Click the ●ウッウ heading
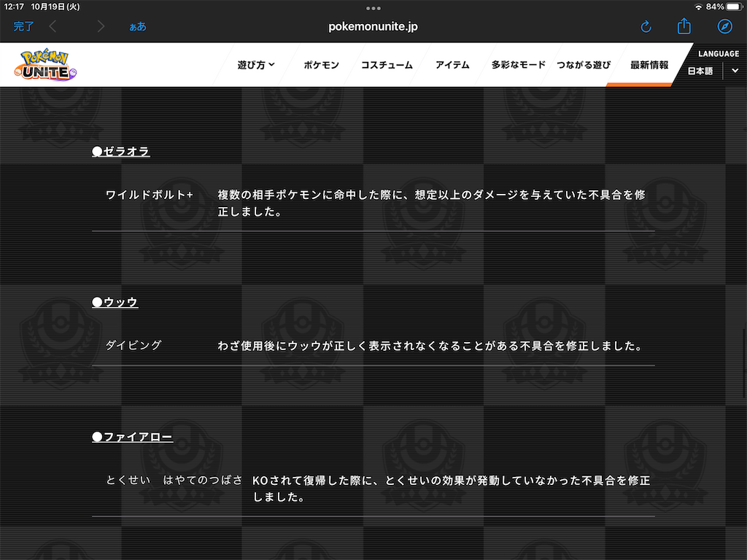The image size is (747, 560). click(115, 303)
